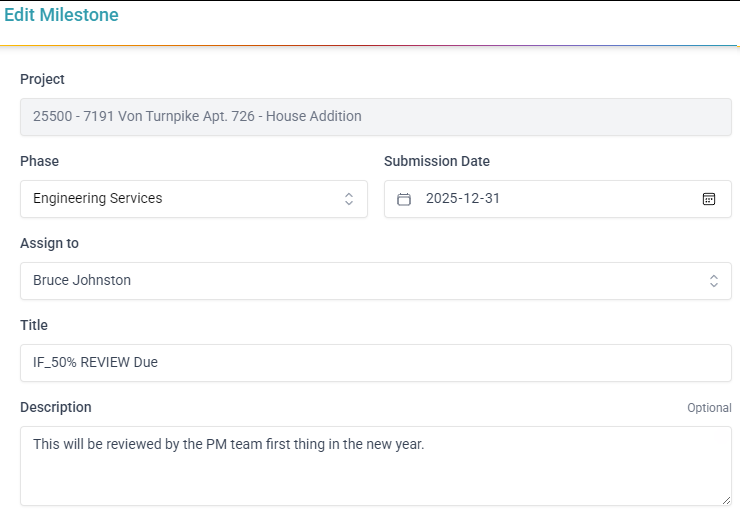The width and height of the screenshot is (740, 511).
Task: Click the Description field label
Action: pos(56,407)
